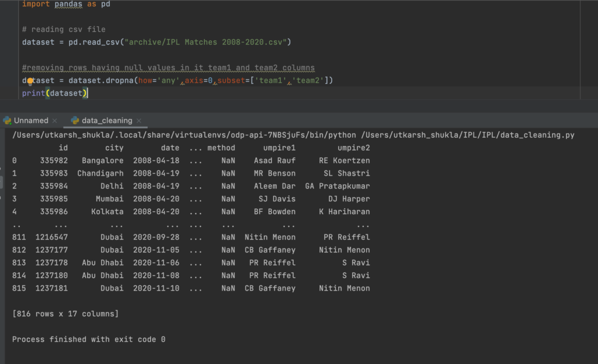Click 'Process finished with exit code 0'

(89, 339)
